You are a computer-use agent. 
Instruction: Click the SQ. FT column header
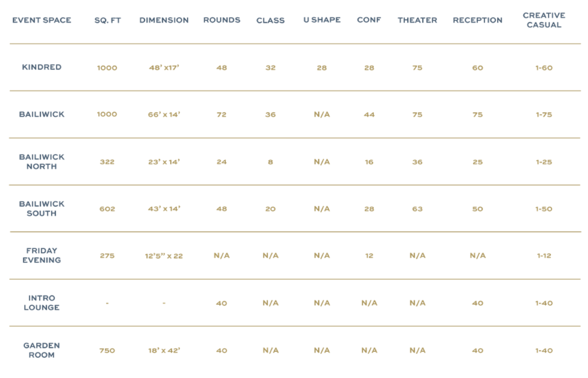pos(107,21)
